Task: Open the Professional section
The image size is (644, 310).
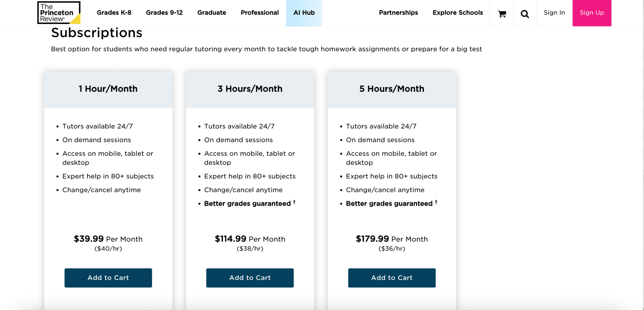Action: (x=259, y=13)
